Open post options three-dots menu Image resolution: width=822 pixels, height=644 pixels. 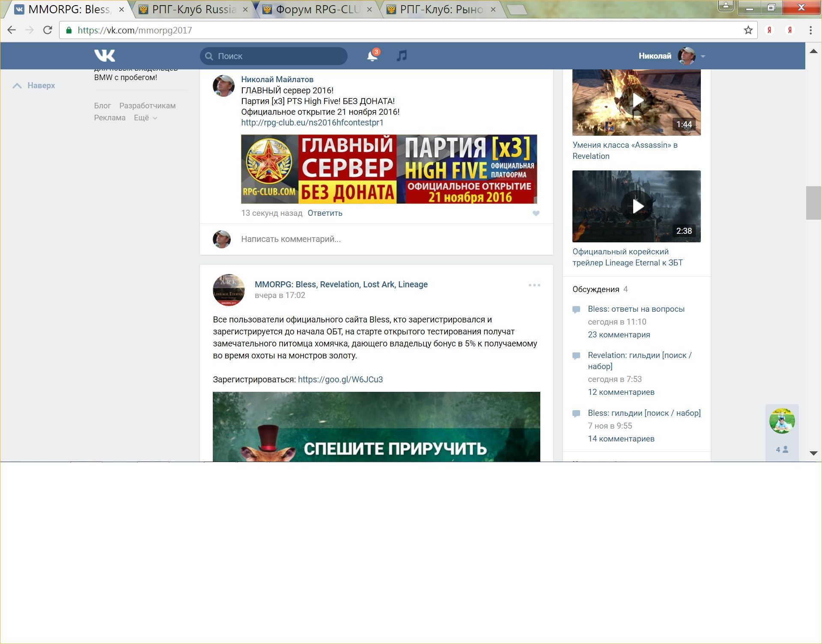point(534,285)
